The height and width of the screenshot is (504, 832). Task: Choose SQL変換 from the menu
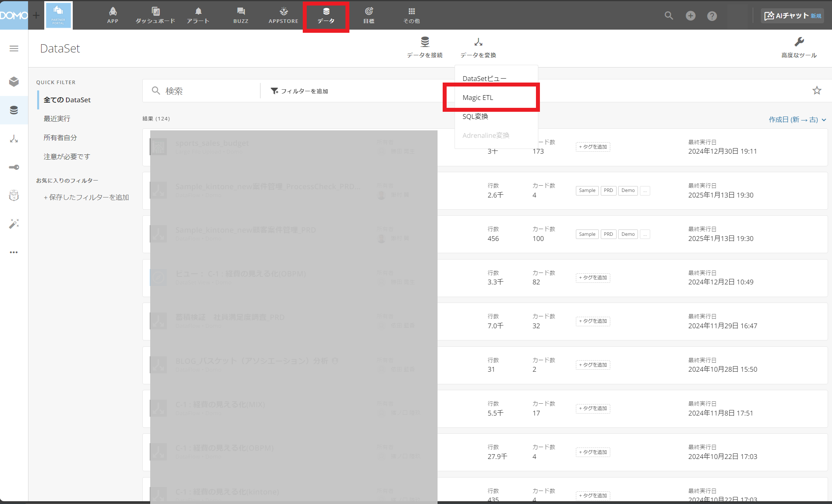[475, 117]
